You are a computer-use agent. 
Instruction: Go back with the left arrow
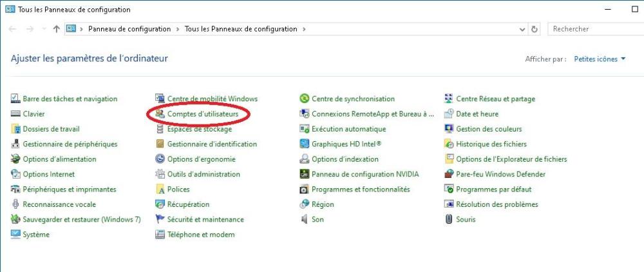pyautogui.click(x=13, y=29)
